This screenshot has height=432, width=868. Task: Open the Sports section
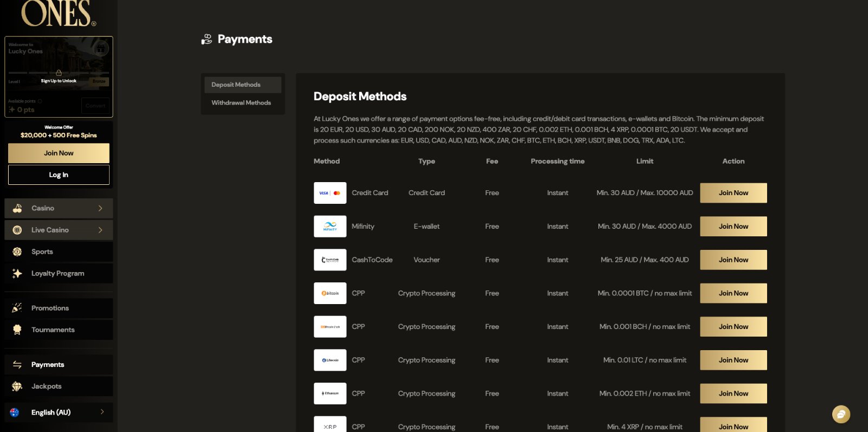click(x=59, y=252)
